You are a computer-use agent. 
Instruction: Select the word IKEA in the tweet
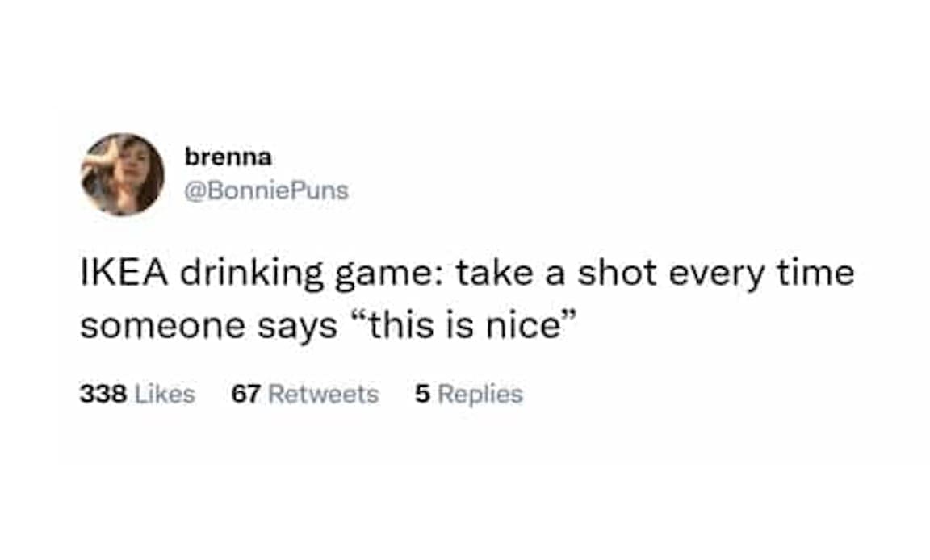(123, 274)
